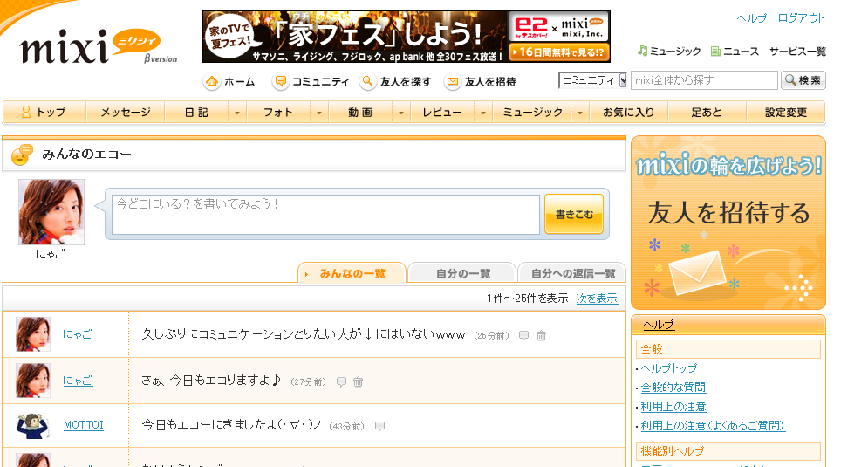Open Community via speech bubble icon
Screen dimensions: 868x467
[x=281, y=82]
